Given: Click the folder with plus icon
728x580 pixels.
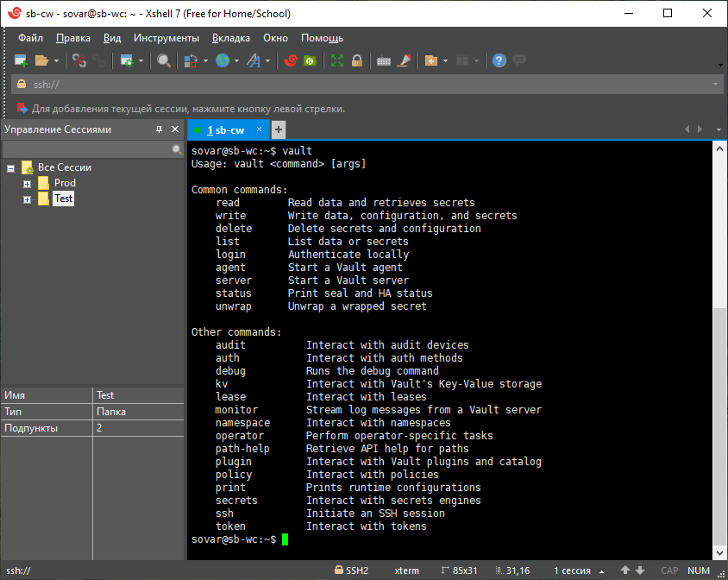Looking at the screenshot, I should click(431, 60).
